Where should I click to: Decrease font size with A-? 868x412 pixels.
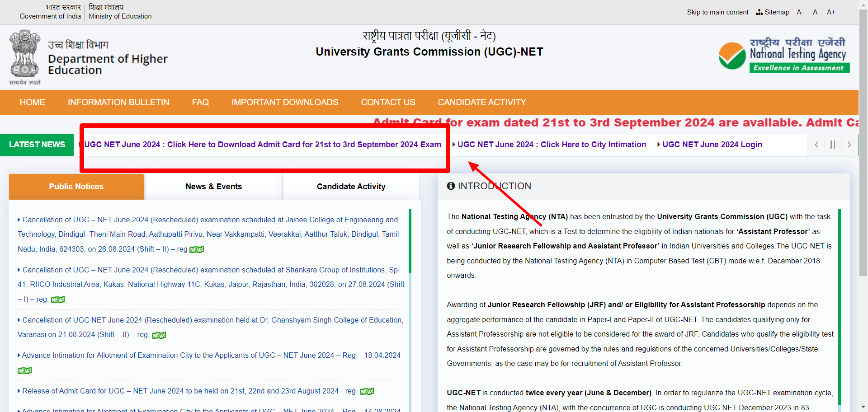pos(800,12)
